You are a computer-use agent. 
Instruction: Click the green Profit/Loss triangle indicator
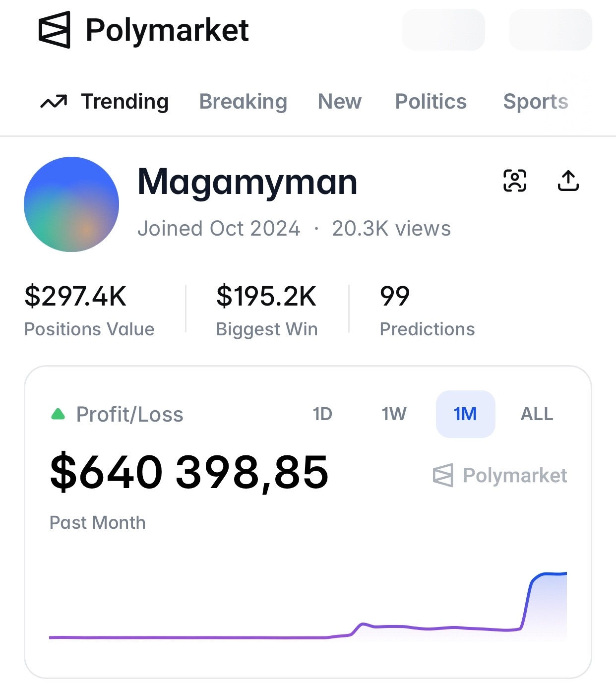(x=58, y=414)
